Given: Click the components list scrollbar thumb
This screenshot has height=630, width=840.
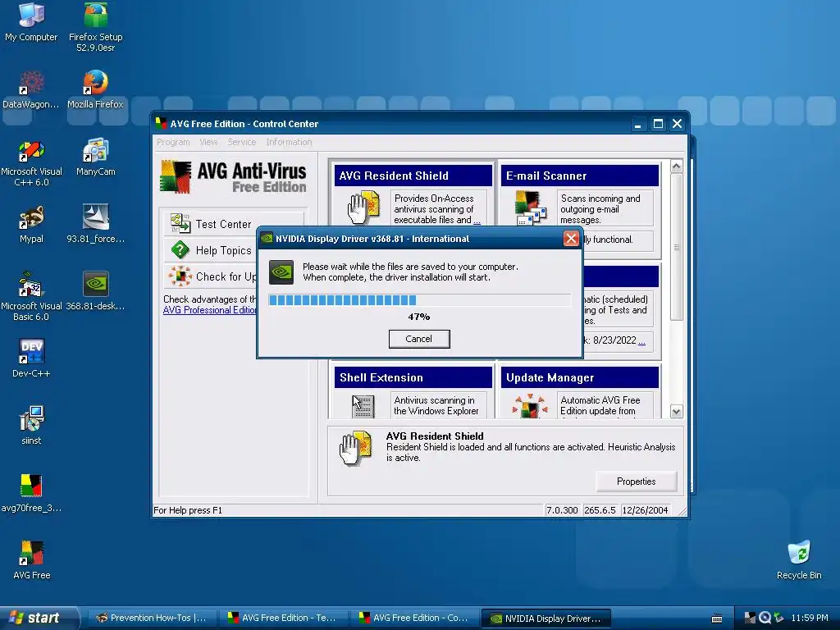Looking at the screenshot, I should [676, 247].
